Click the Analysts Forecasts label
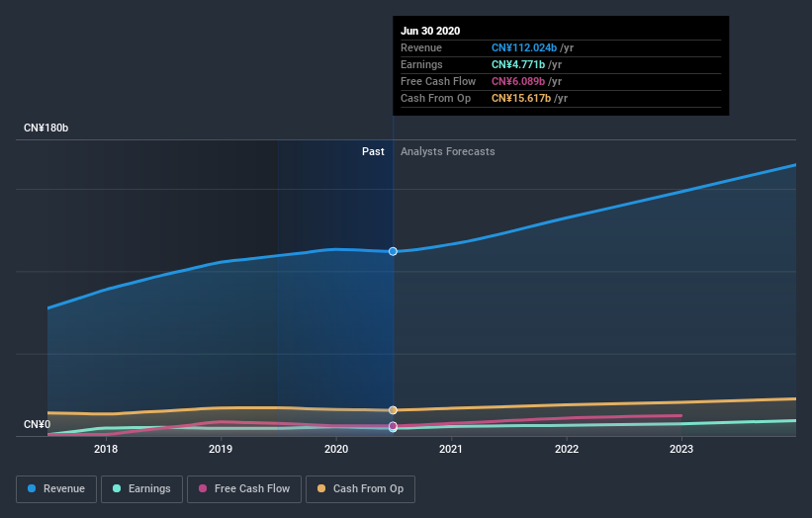This screenshot has height=518, width=812. click(x=447, y=151)
